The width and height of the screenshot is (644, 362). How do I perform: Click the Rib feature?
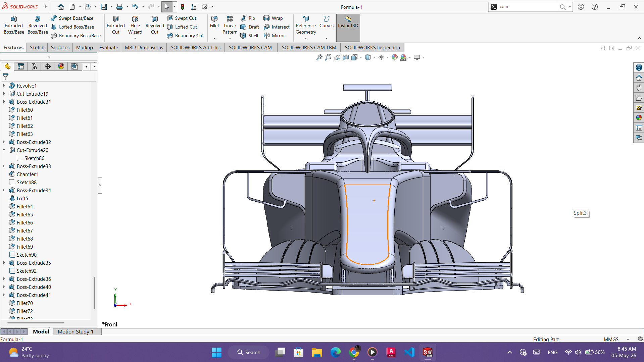(x=248, y=18)
